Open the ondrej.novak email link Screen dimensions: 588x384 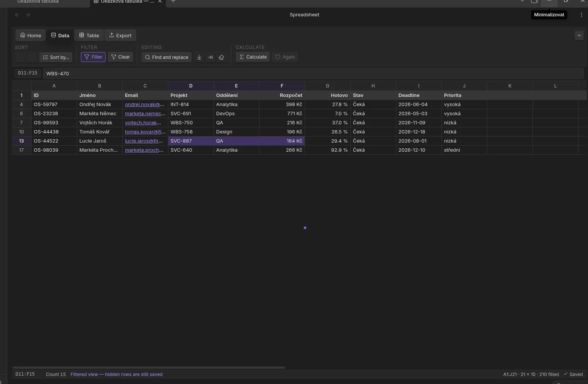pos(144,105)
